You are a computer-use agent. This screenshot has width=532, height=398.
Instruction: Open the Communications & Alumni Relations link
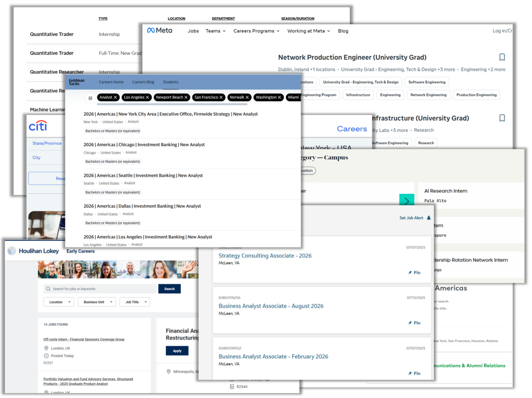[x=470, y=366]
